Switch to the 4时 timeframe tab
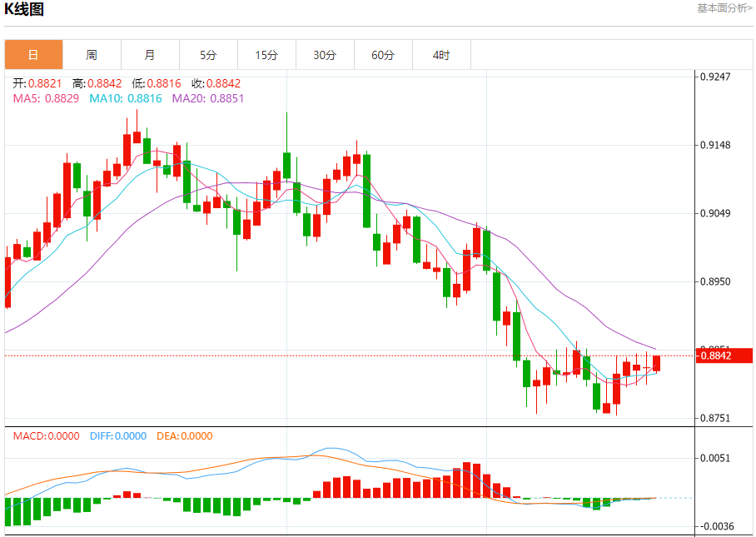Screen dimensions: 756x537 [441, 55]
